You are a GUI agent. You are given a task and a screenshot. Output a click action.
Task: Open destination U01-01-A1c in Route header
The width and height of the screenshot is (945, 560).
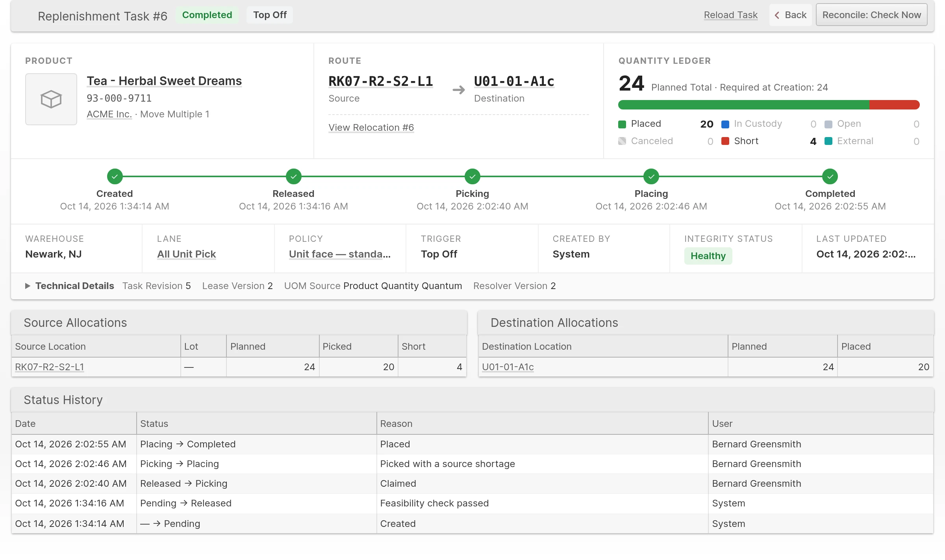click(514, 81)
